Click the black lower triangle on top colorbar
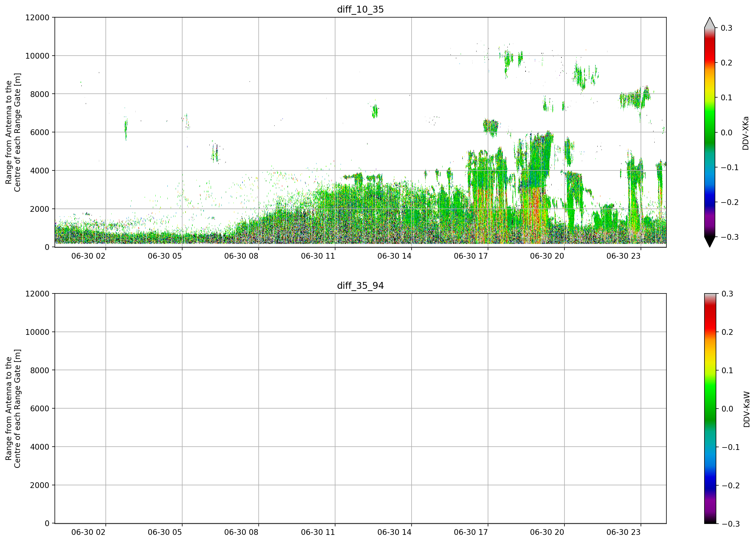This screenshot has height=542, width=756. click(710, 242)
